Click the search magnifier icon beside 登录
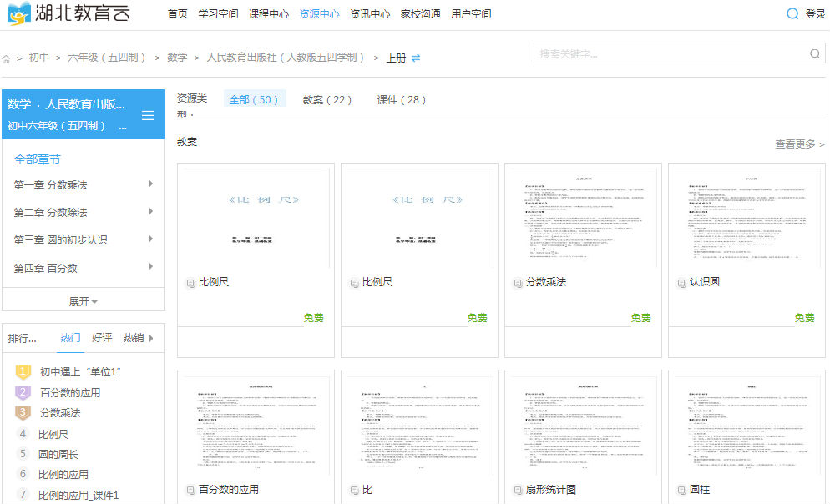 tap(792, 13)
